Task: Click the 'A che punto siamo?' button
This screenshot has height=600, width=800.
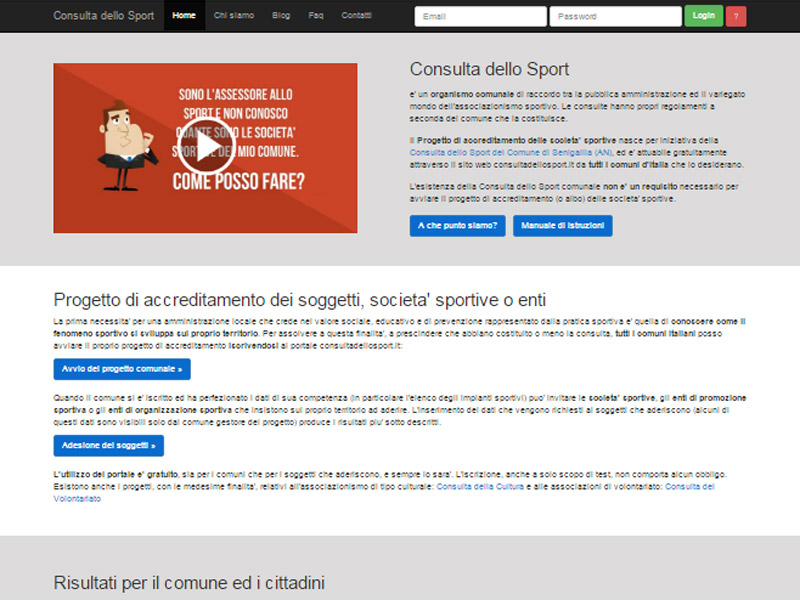Action: (457, 226)
